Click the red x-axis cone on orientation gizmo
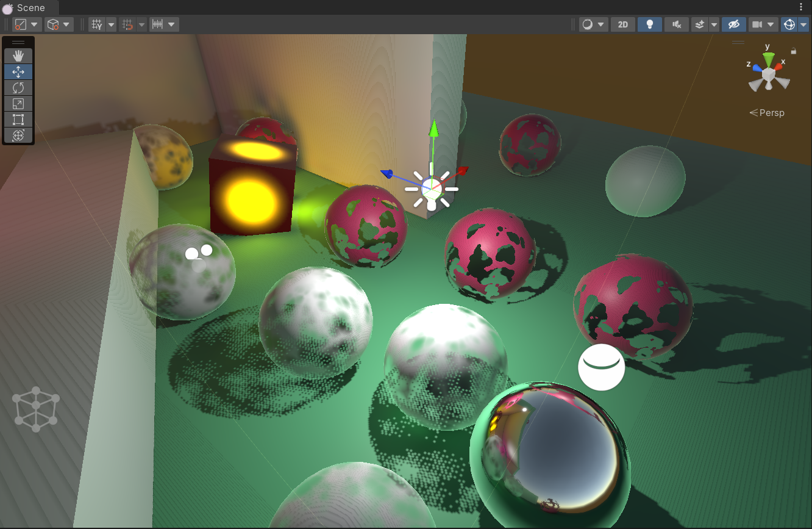812x529 pixels. (x=779, y=67)
